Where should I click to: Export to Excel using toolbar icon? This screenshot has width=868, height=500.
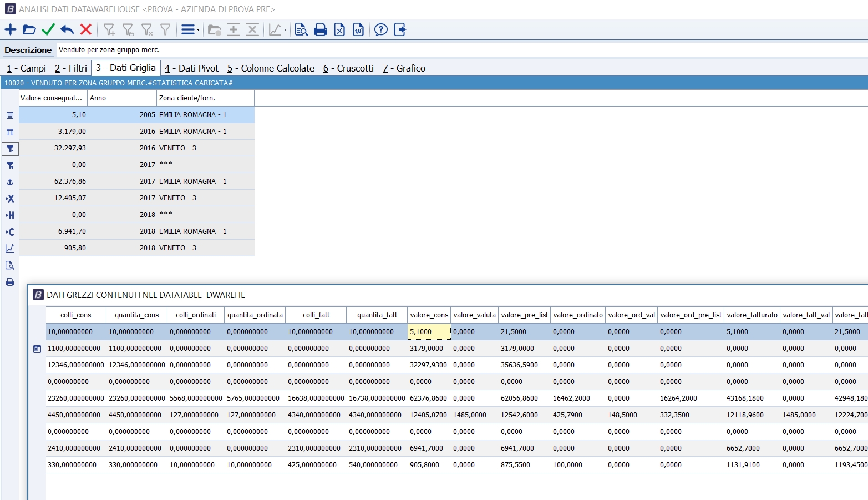pos(339,30)
